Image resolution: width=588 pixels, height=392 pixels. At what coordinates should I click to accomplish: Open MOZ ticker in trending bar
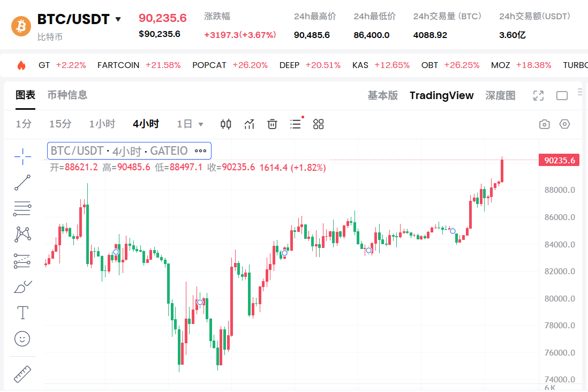[x=521, y=65]
